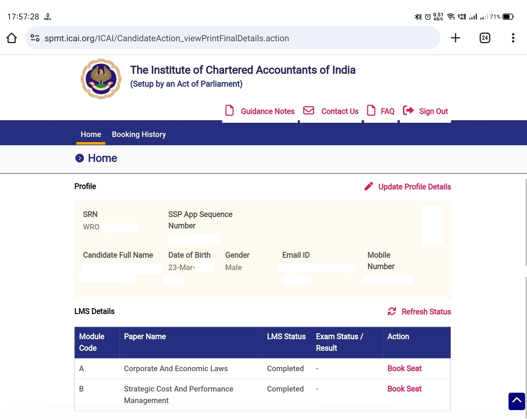The height and width of the screenshot is (420, 527).
Task: Click the Guidance Notes document icon
Action: pos(229,110)
